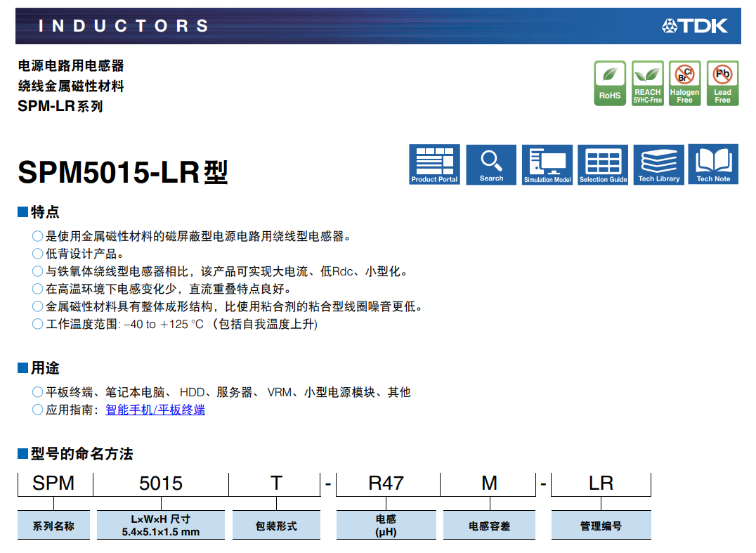Click the feature line 在高温环境下电感变化少
756x553 pixels.
pos(162,289)
